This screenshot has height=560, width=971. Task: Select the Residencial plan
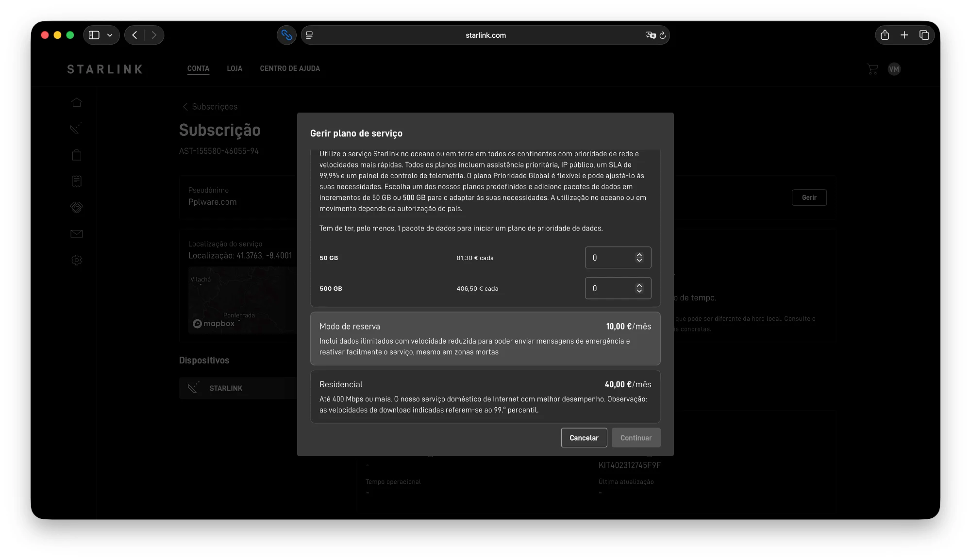click(485, 396)
